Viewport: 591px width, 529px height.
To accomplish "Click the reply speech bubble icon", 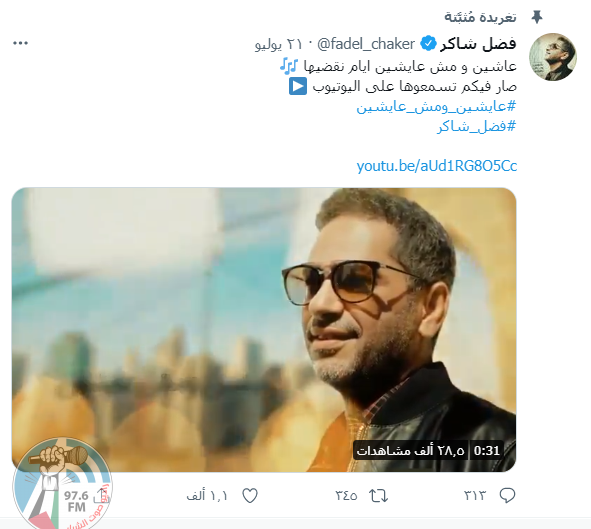I will coord(507,495).
